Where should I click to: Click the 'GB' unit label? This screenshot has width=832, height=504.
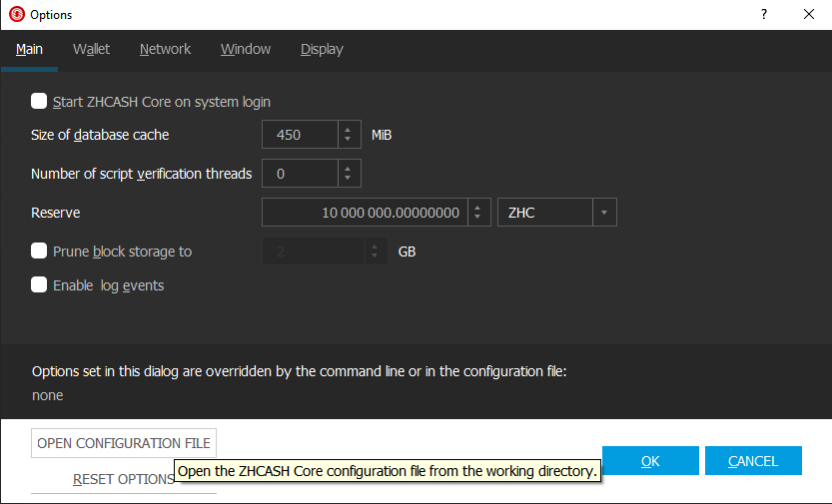pos(407,252)
